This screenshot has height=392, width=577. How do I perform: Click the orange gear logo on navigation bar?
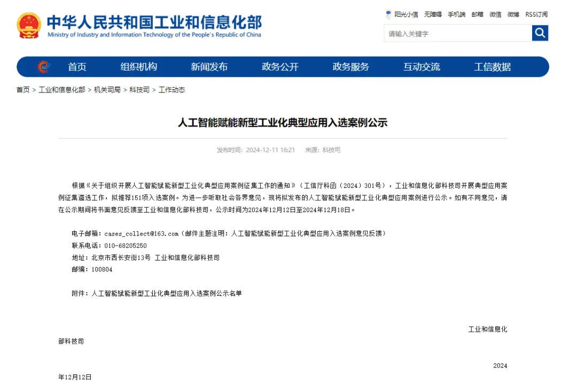(x=42, y=66)
